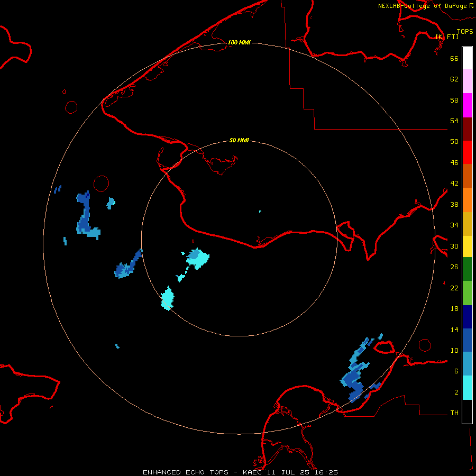
Task: Click the "TH" threshold label
Action: click(454, 413)
